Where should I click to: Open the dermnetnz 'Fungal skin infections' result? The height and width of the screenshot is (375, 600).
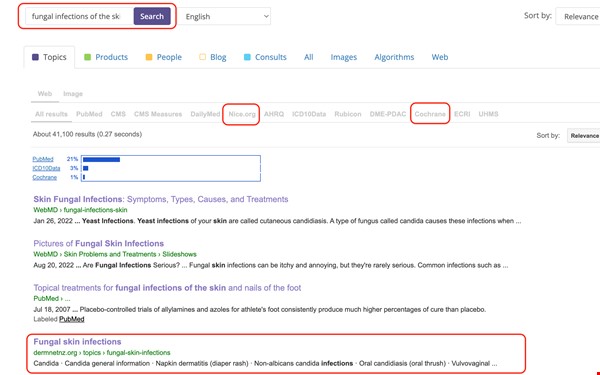point(77,342)
